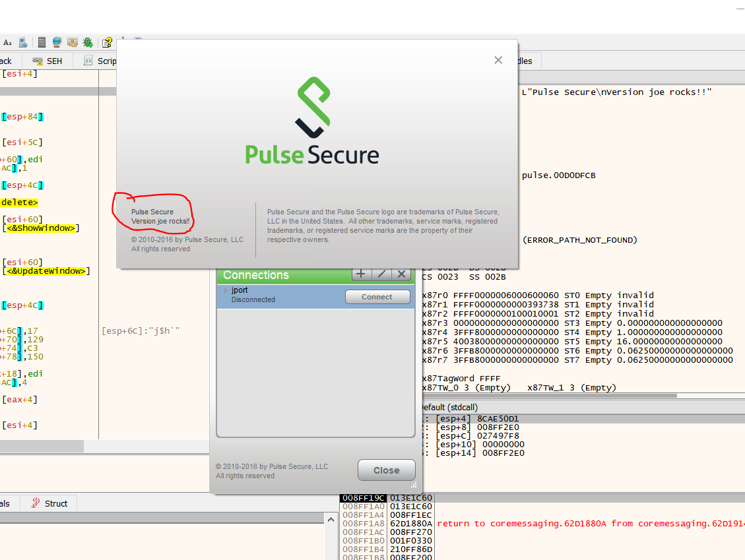This screenshot has width=745, height=560.
Task: Edit the selected connection with pencil icon
Action: (381, 274)
